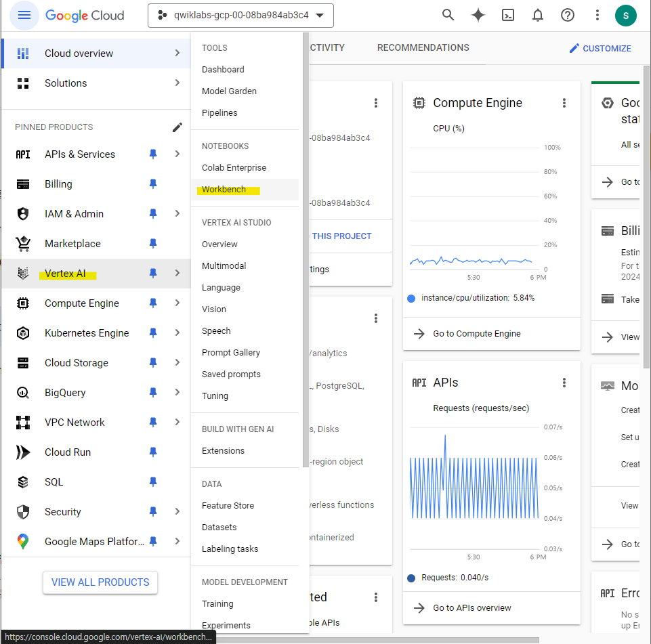Open APIs card three-dot menu
Screen dimensions: 651x644
(x=564, y=383)
